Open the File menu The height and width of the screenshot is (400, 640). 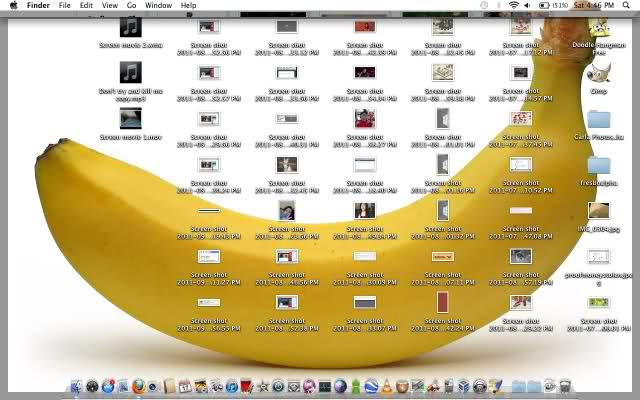(64, 5)
